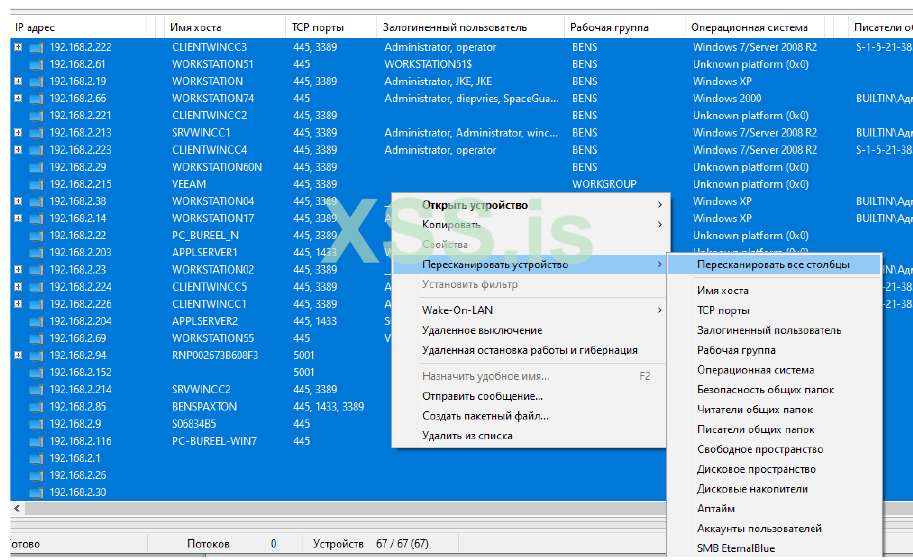Click device icon for 192.168.2.23
913x560 pixels.
coord(36,270)
